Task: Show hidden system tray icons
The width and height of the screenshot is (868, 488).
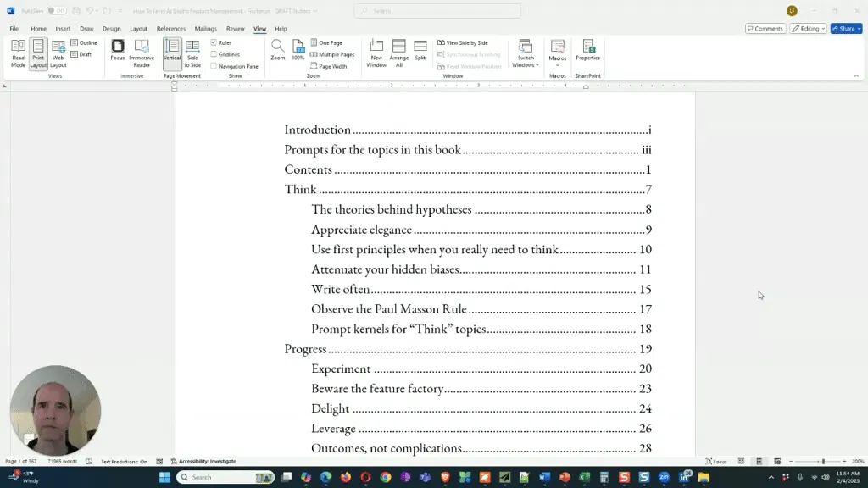Action: (771, 477)
